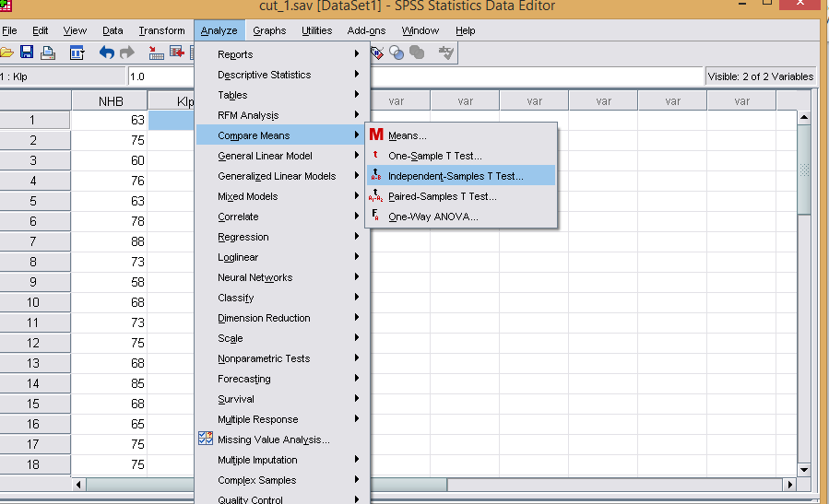Open the Data menu
The height and width of the screenshot is (504, 829).
[113, 30]
